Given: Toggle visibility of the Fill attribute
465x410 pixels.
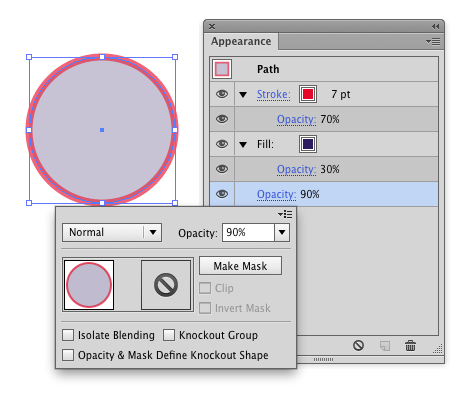Looking at the screenshot, I should click(x=222, y=144).
